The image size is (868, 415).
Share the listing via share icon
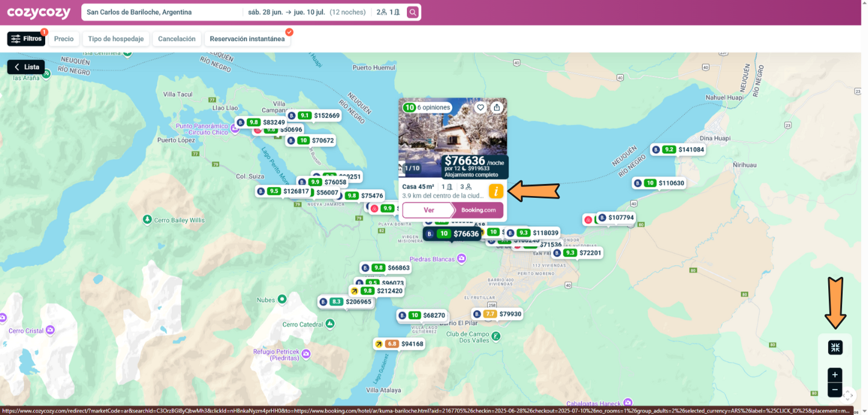497,107
